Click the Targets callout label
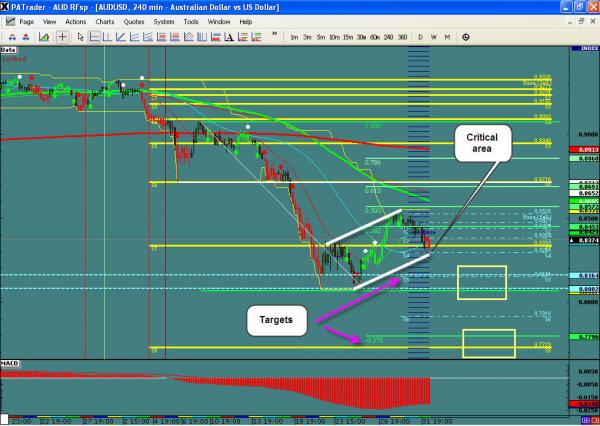The width and height of the screenshot is (600, 426). 280,319
